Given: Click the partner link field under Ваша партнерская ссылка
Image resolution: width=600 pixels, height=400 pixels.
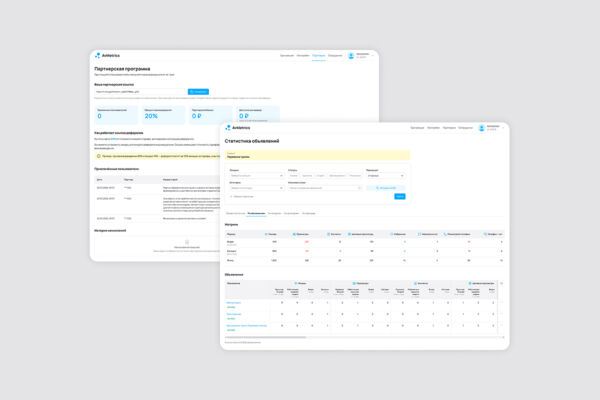Looking at the screenshot, I should (x=140, y=92).
